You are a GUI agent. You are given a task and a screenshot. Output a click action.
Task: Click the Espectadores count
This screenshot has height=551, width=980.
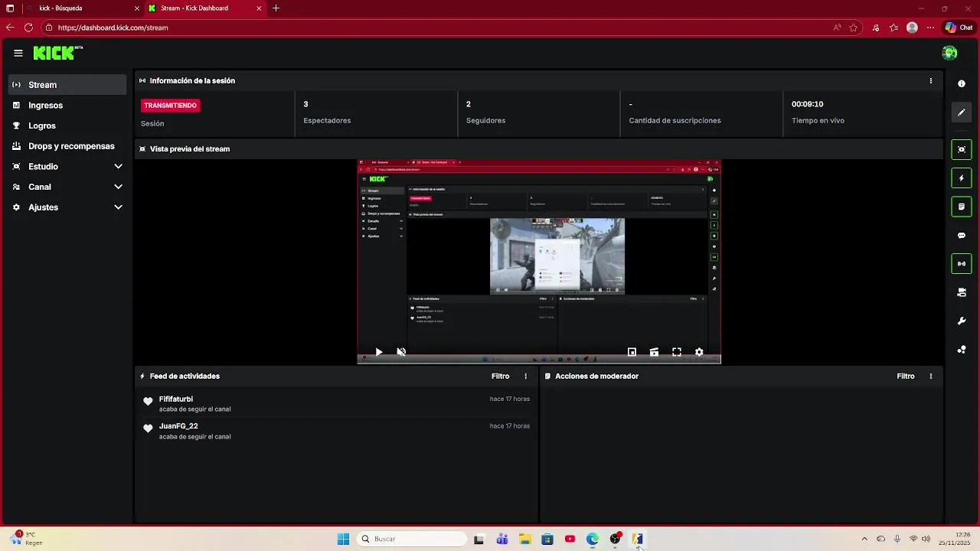305,104
